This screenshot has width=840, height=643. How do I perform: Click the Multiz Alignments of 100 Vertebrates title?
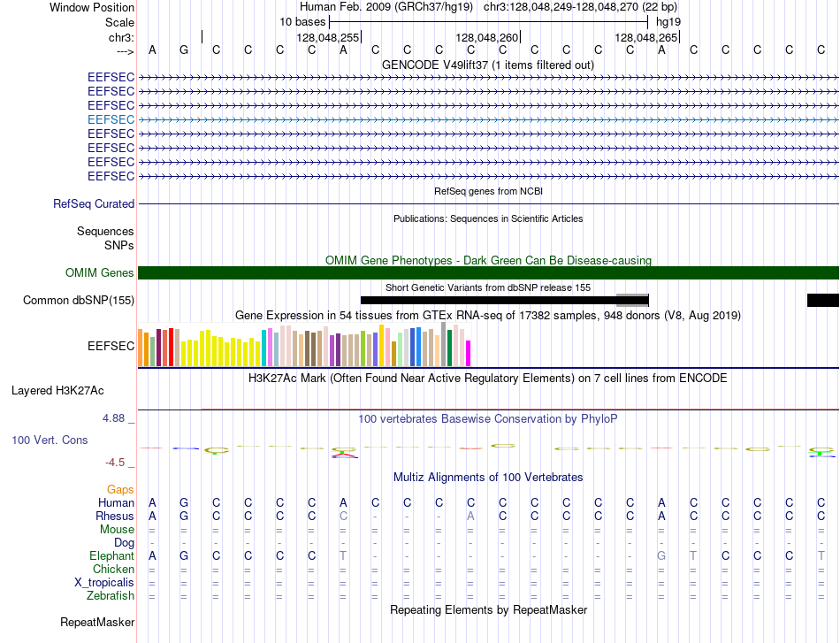tap(488, 477)
